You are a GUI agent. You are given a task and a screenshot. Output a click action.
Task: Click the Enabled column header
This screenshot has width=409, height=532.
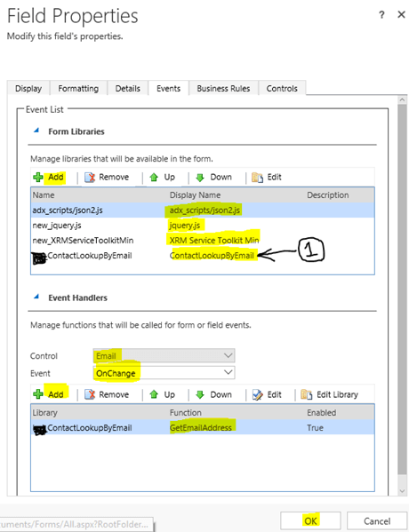click(321, 413)
